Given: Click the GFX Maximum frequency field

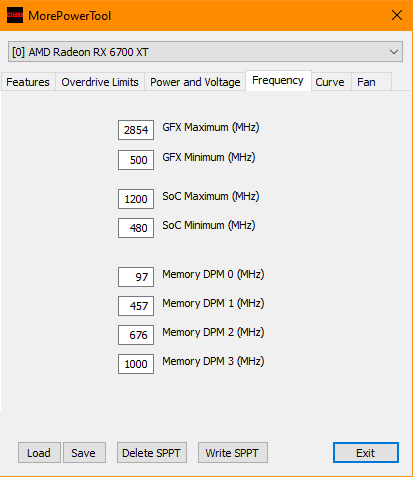Looking at the screenshot, I should 136,130.
